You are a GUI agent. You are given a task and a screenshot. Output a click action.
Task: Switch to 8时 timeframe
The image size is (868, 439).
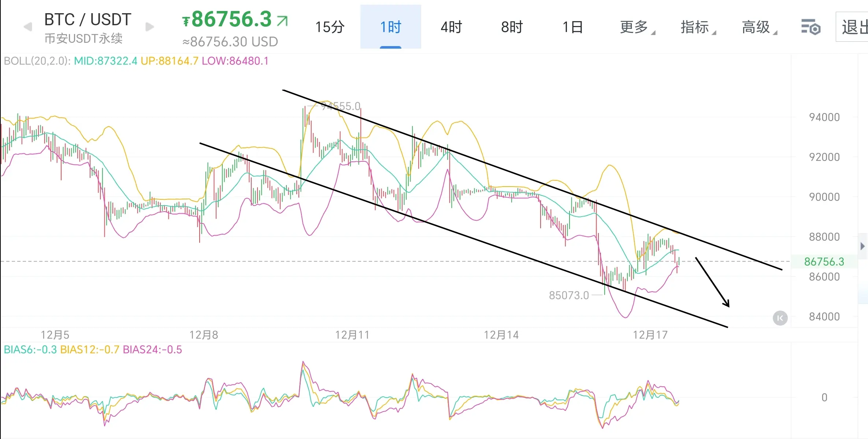coord(512,27)
